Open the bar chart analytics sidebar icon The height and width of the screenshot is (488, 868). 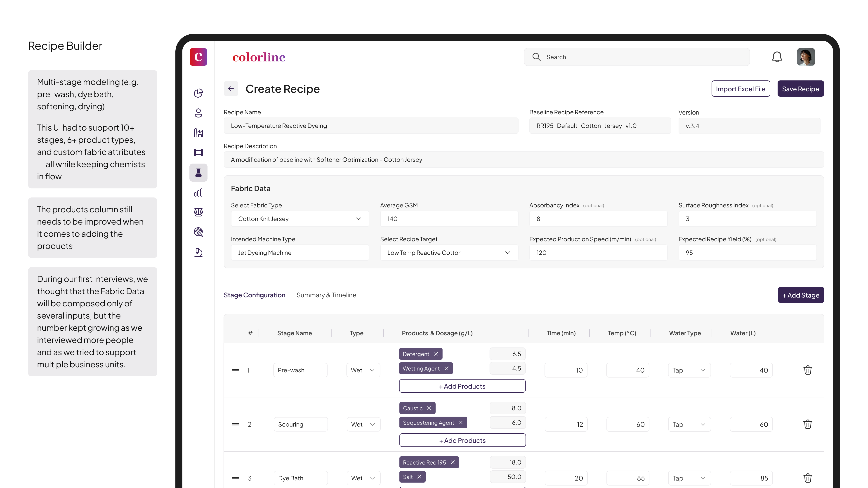tap(198, 193)
